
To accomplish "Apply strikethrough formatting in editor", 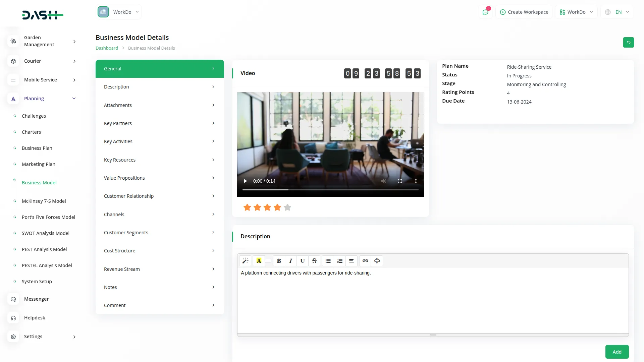I will (x=314, y=261).
